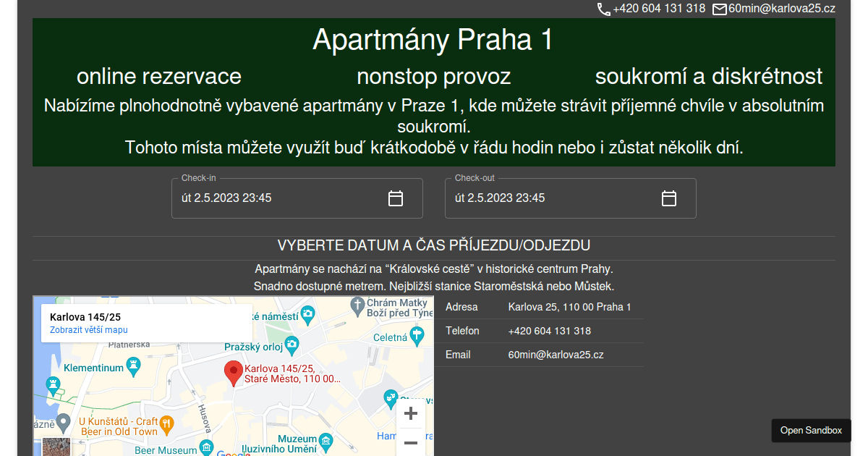Click the phone icon in the header
The height and width of the screenshot is (456, 868).
coord(604,9)
